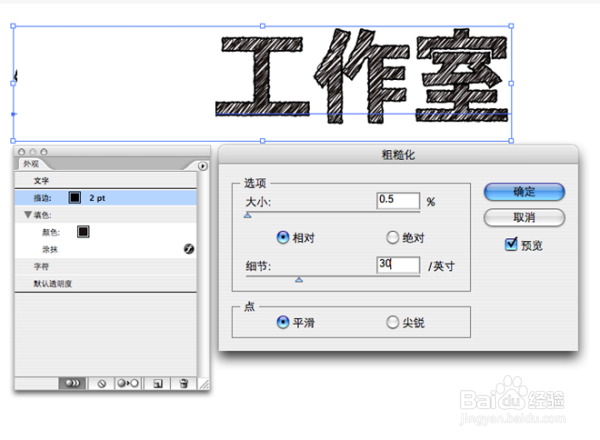This screenshot has width=600, height=440.
Task: Select the 文字 row in appearance panel
Action: [106, 181]
